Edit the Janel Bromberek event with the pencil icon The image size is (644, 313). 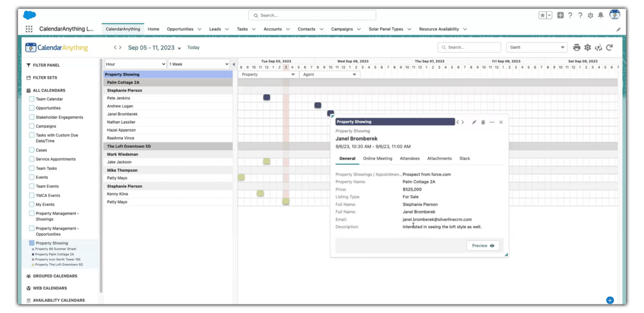click(474, 122)
